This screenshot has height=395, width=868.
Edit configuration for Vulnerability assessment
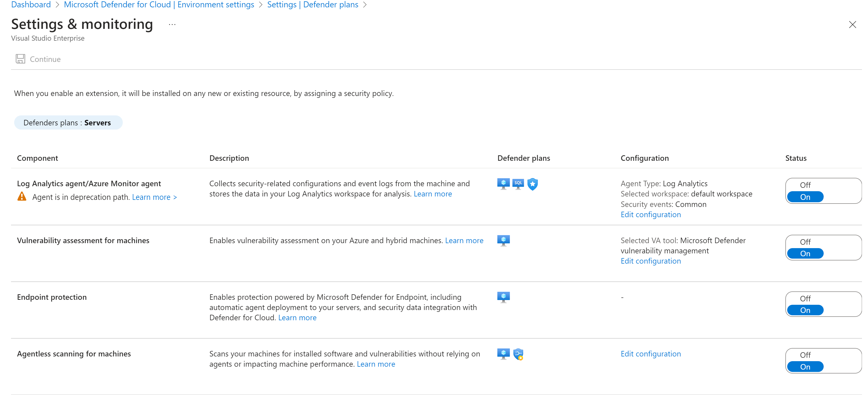coord(650,261)
